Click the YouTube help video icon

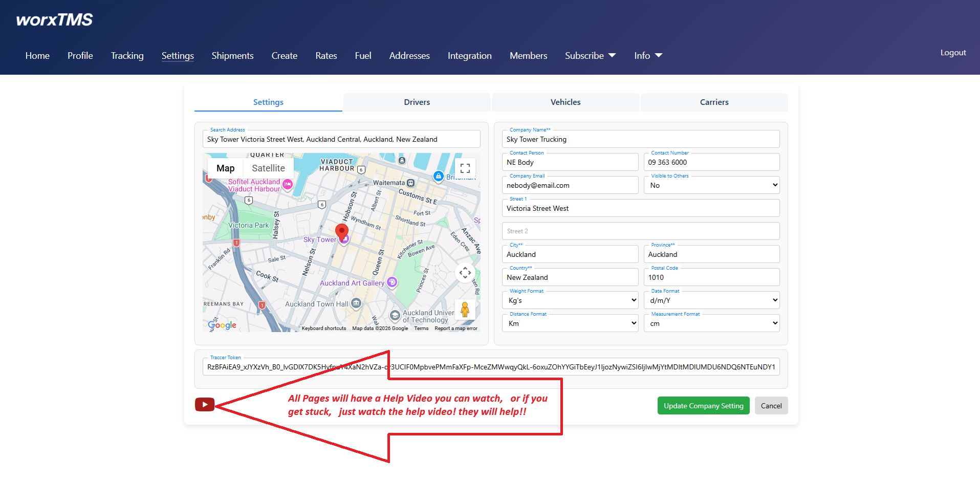pos(205,405)
